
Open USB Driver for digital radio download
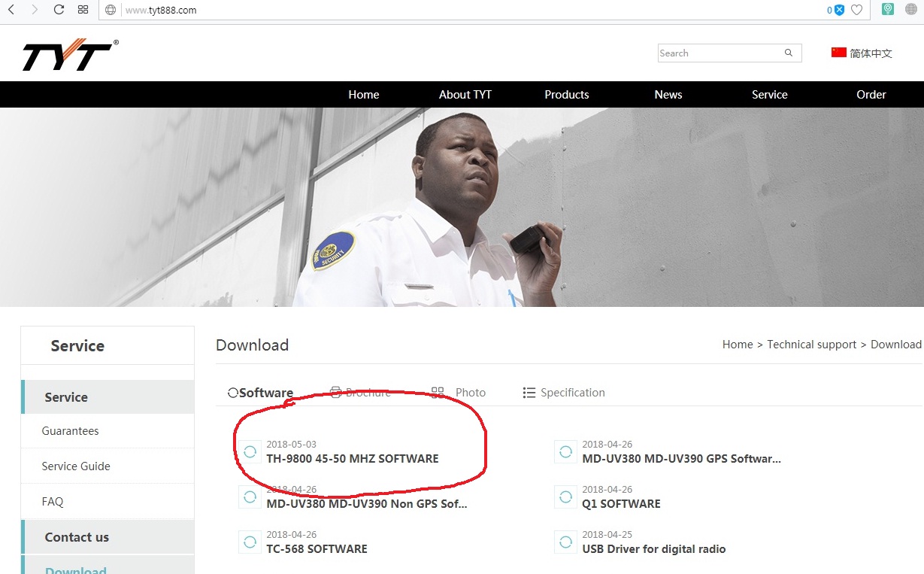tap(654, 549)
